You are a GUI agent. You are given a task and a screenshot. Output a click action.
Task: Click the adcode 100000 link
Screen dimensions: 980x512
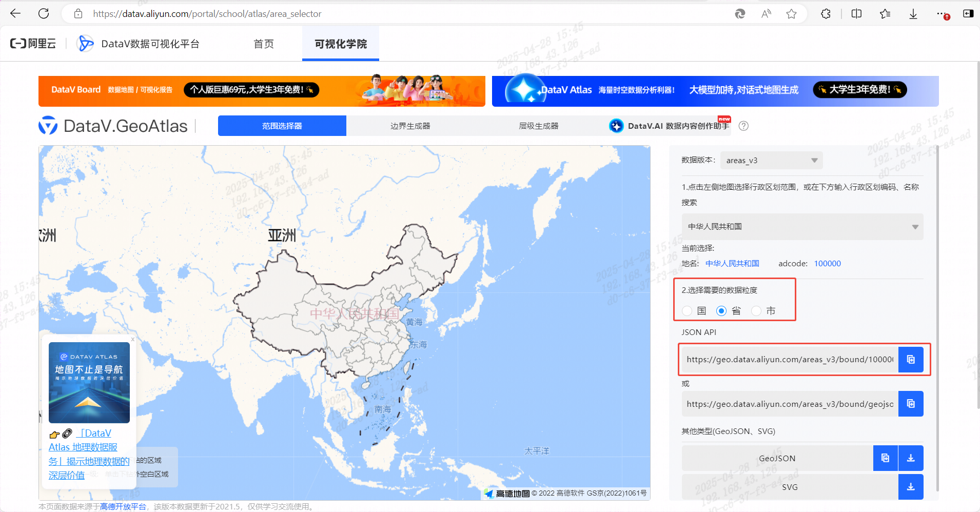(x=827, y=263)
